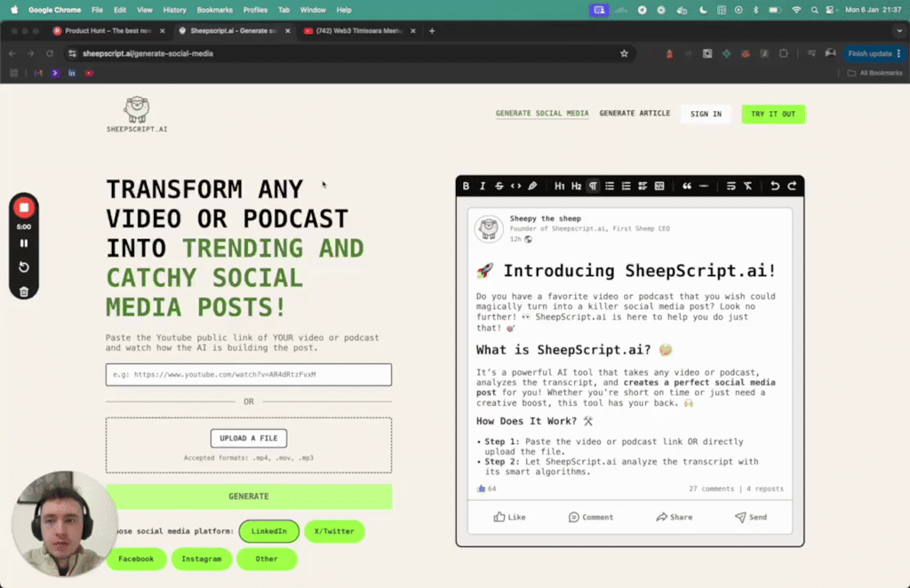The width and height of the screenshot is (910, 588).
Task: Open the Finish update menu in Chrome
Action: 874,53
